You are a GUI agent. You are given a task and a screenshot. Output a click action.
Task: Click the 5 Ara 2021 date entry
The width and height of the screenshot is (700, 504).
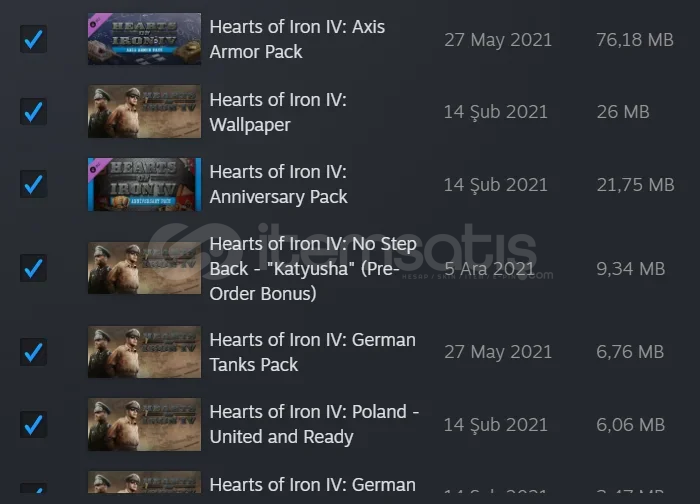click(490, 269)
